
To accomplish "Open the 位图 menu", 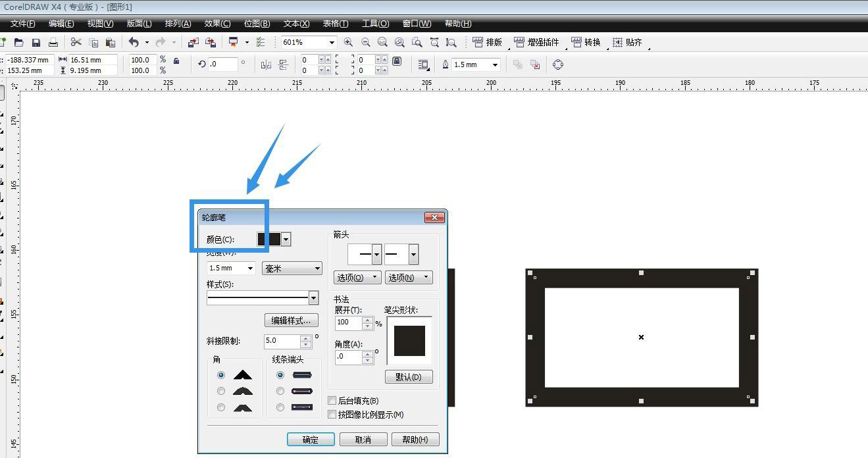I will [257, 24].
